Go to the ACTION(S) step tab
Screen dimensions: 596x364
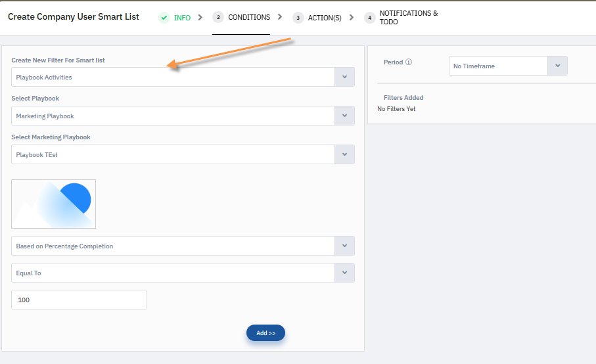click(x=325, y=18)
